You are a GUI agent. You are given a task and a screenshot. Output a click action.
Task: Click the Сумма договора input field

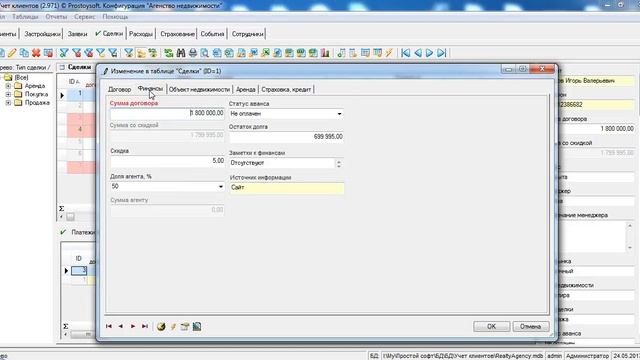click(167, 113)
